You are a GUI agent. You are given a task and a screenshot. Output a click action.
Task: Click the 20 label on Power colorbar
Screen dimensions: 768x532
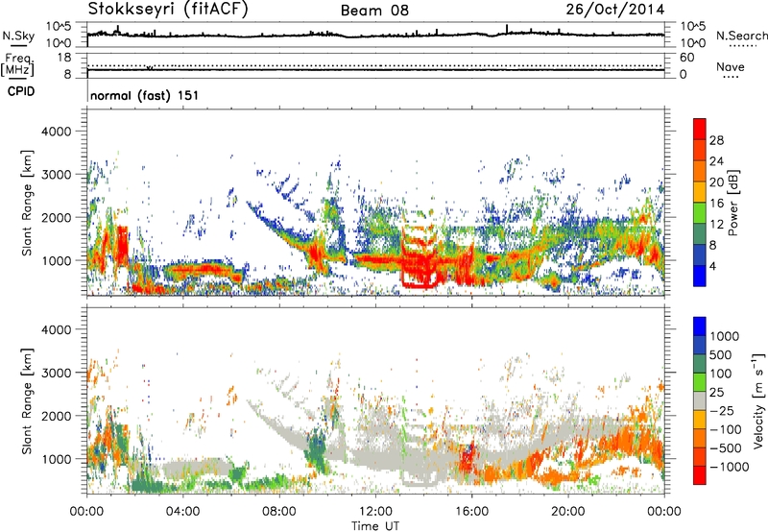[716, 182]
